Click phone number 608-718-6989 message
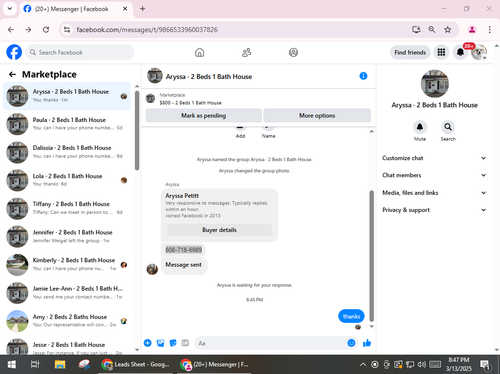The height and width of the screenshot is (374, 500). (184, 250)
